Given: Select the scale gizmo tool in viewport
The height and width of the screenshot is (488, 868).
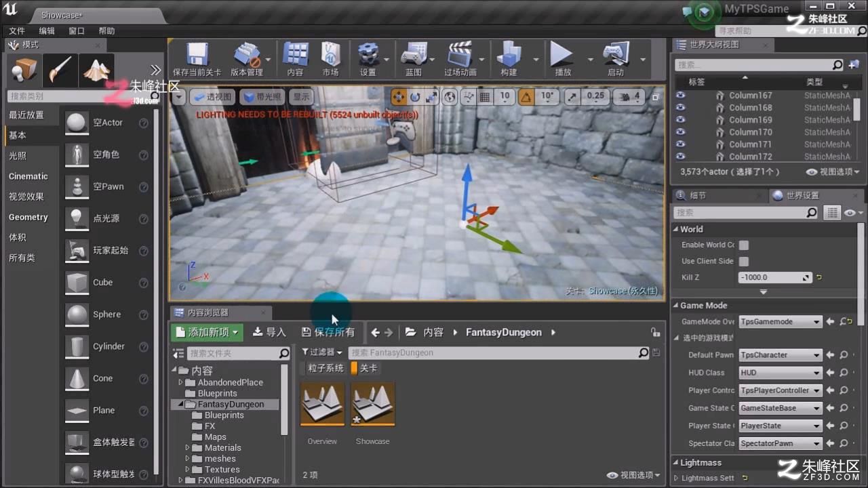Looking at the screenshot, I should click(431, 97).
